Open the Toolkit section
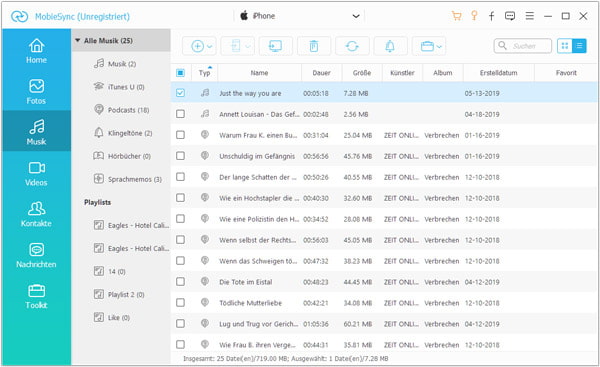 click(x=36, y=296)
